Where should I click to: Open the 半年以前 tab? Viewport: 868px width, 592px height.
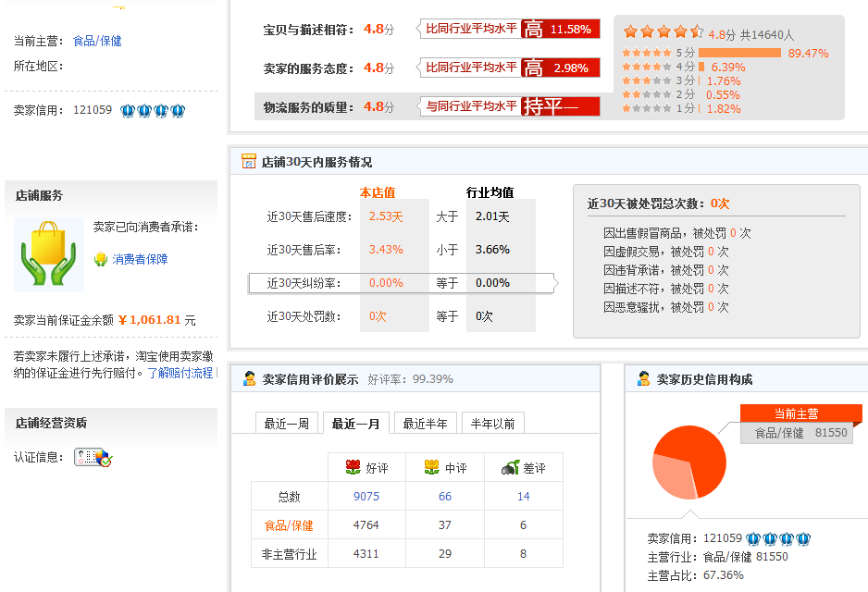(x=492, y=424)
